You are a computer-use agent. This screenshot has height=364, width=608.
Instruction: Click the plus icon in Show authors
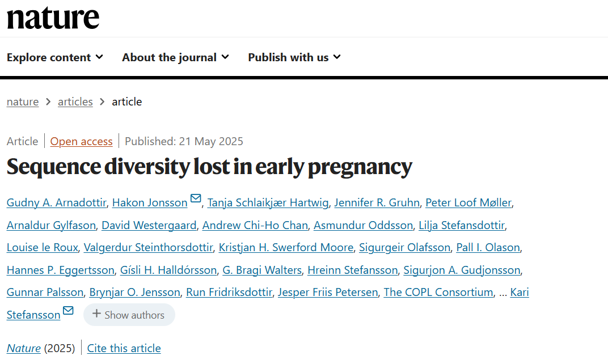click(96, 314)
